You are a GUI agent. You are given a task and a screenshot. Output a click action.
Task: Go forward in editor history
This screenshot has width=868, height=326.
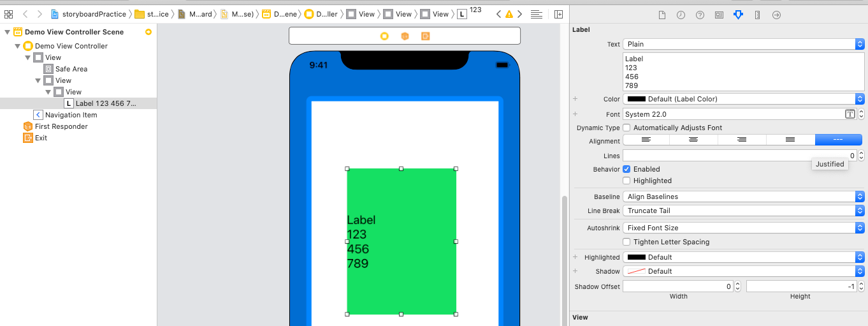pyautogui.click(x=40, y=14)
